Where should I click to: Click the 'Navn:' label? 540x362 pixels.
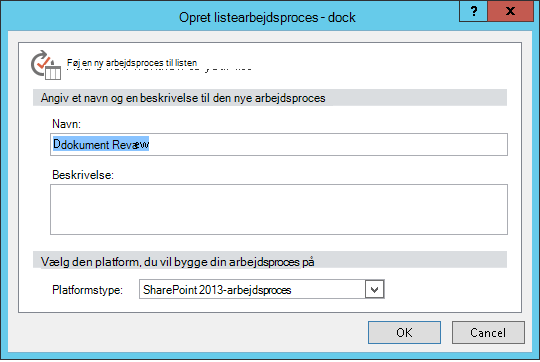[x=66, y=124]
